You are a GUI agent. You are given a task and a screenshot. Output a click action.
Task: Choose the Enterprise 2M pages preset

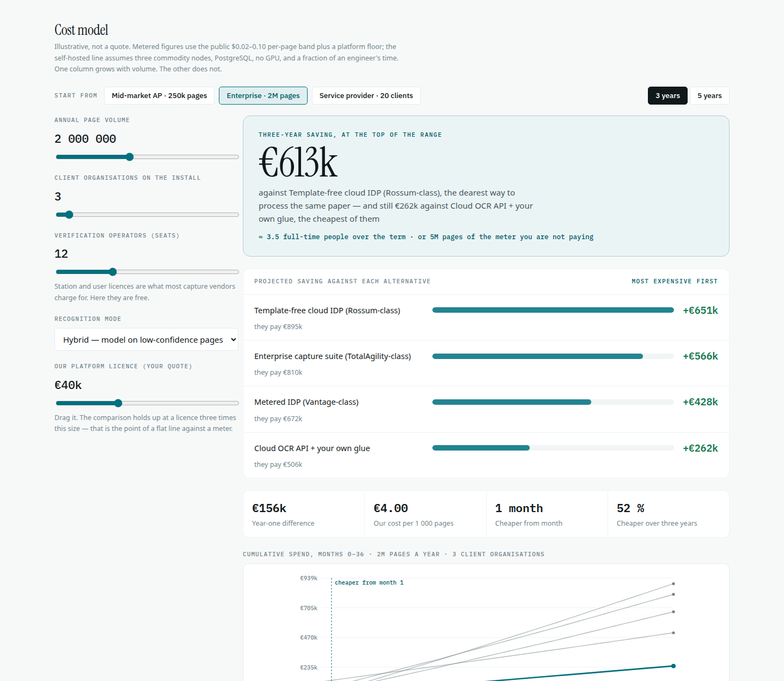pyautogui.click(x=263, y=95)
